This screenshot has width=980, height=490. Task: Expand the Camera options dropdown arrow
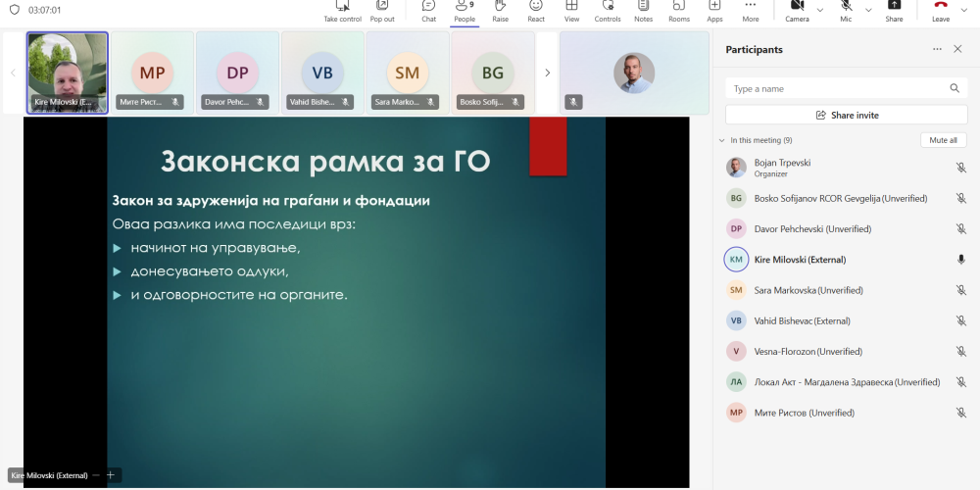[x=820, y=9]
